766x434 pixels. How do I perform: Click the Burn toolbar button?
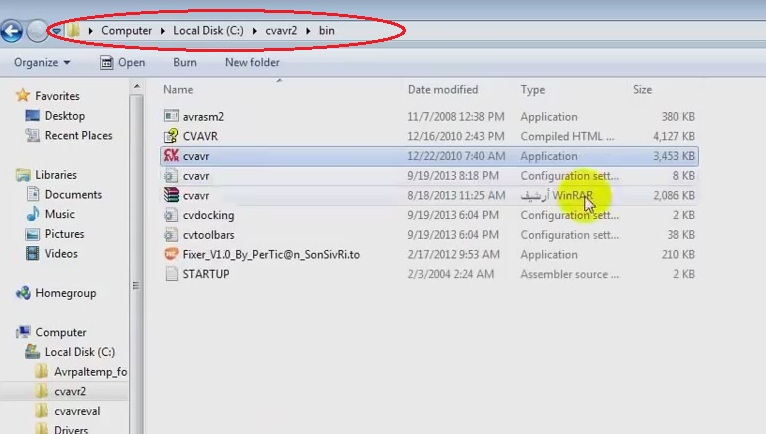coord(184,62)
